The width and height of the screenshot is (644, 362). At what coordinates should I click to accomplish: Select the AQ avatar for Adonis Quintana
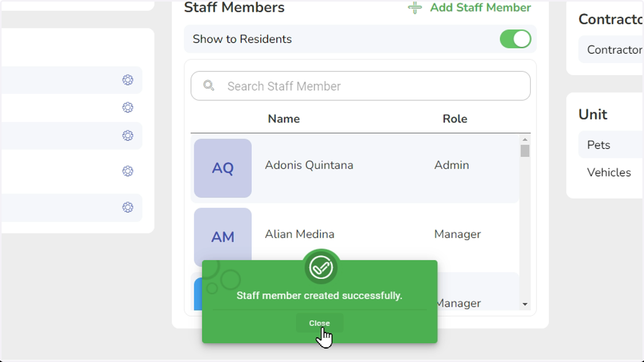coord(223,168)
